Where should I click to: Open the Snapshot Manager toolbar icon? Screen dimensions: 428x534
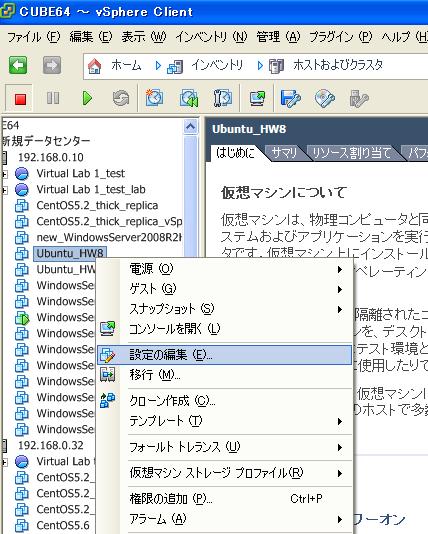222,98
